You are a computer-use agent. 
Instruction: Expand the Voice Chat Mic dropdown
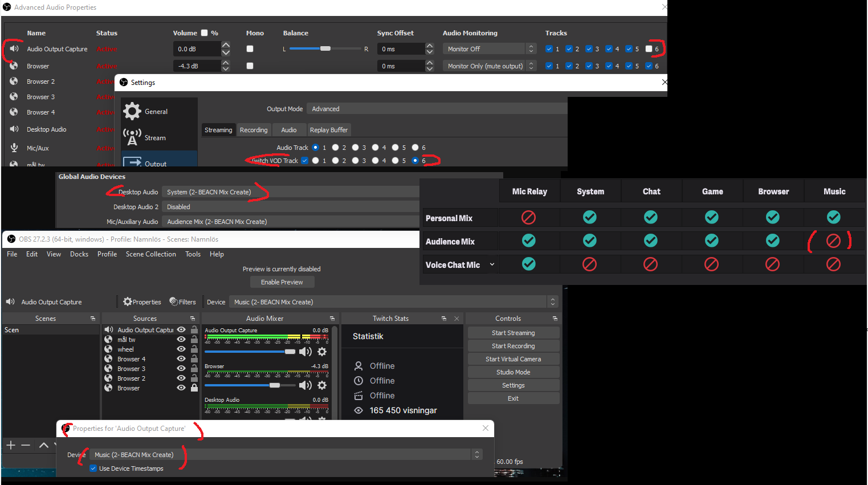491,264
